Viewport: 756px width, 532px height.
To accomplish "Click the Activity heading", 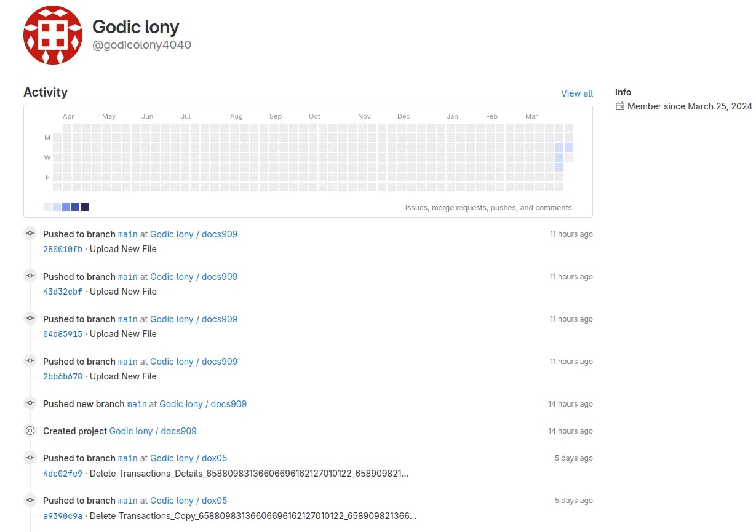I will 46,92.
